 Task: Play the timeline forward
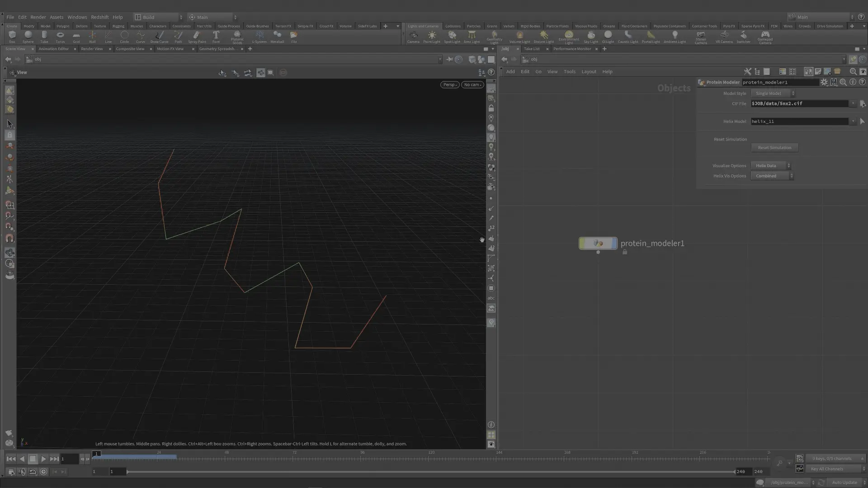click(43, 459)
